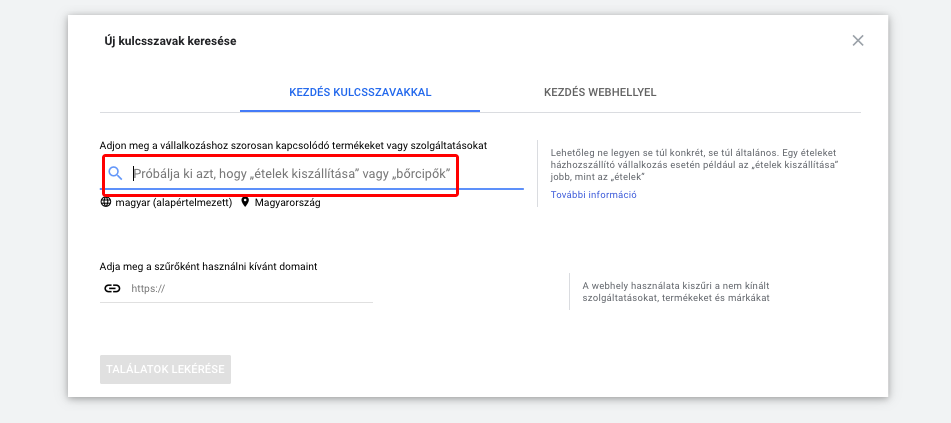
Task: Click the hint text starting 'A webhely használata kiszűri'
Action: pos(676,292)
